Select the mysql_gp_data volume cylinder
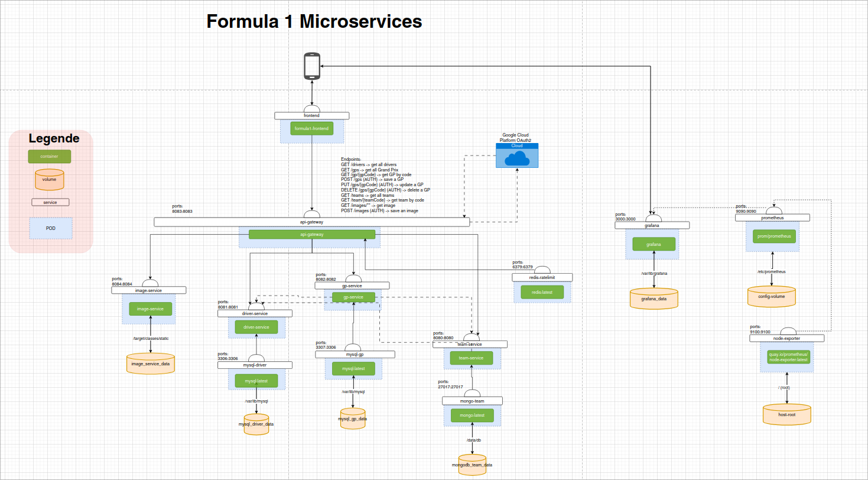 (x=353, y=419)
